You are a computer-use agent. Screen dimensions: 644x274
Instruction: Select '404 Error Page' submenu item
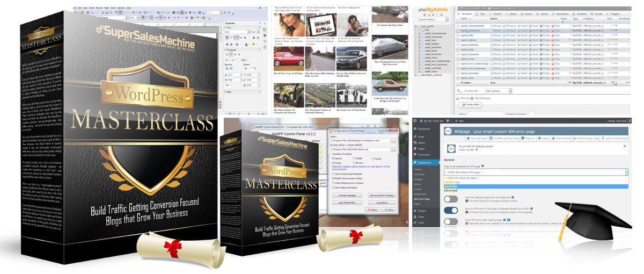422,199
